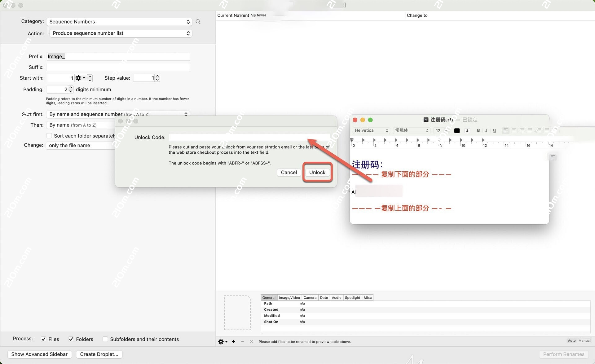Enable Subfolders and their contents

pos(105,339)
